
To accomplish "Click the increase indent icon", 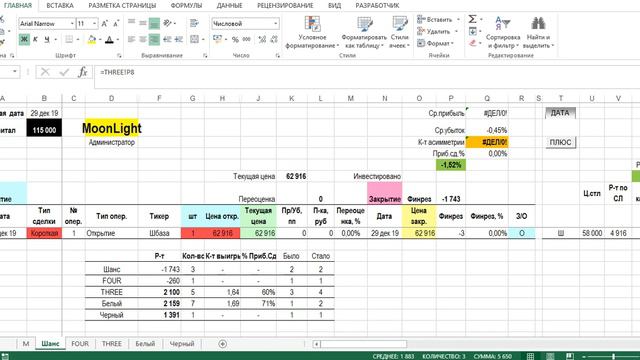I will click(x=178, y=39).
